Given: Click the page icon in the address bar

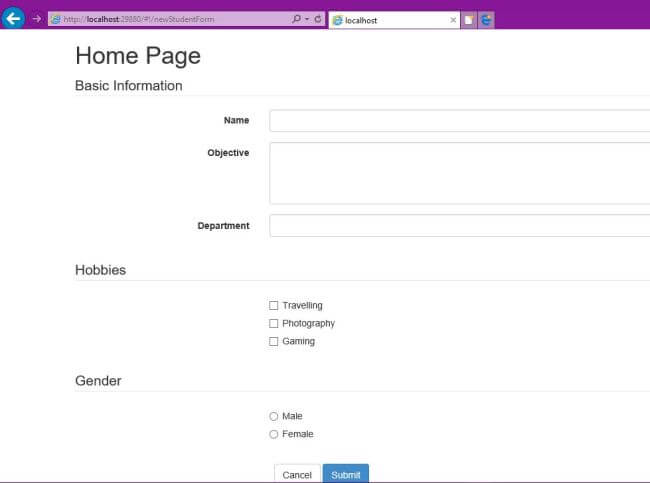Looking at the screenshot, I should click(56, 19).
